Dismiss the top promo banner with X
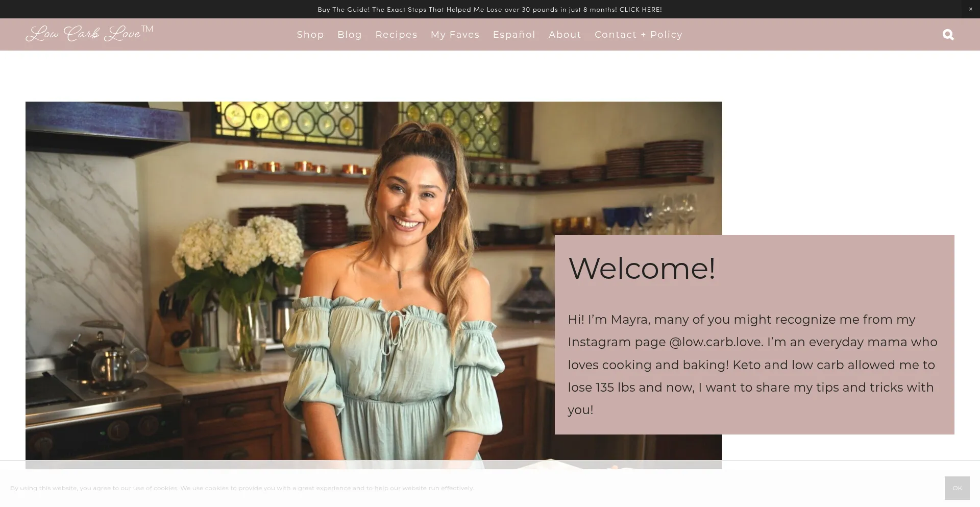Image resolution: width=980 pixels, height=507 pixels. (970, 9)
